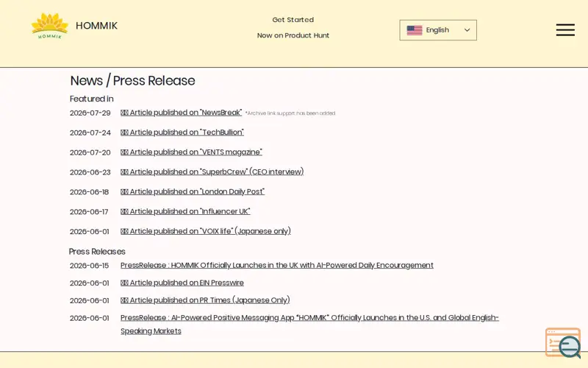This screenshot has height=368, width=588.
Task: Open the London Daily Post article link
Action: point(193,191)
